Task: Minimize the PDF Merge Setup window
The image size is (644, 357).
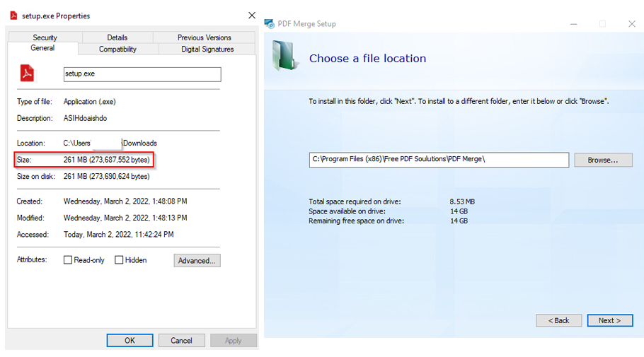Action: pyautogui.click(x=574, y=24)
